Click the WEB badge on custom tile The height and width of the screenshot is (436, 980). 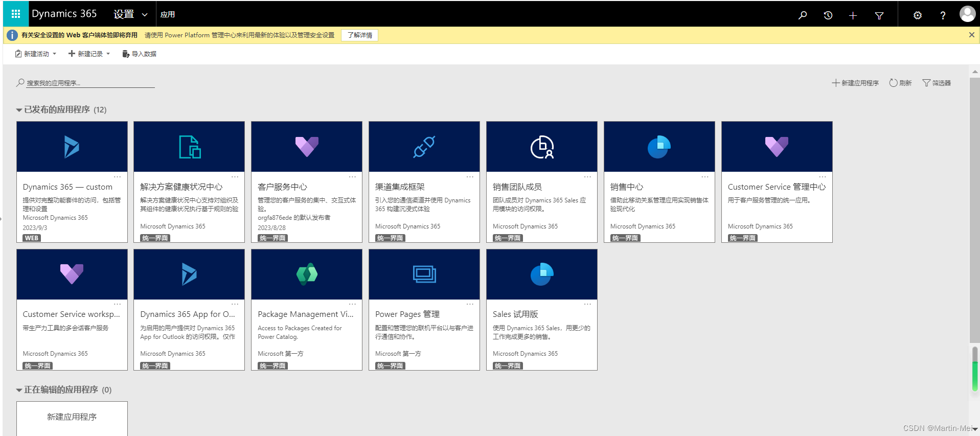point(32,238)
